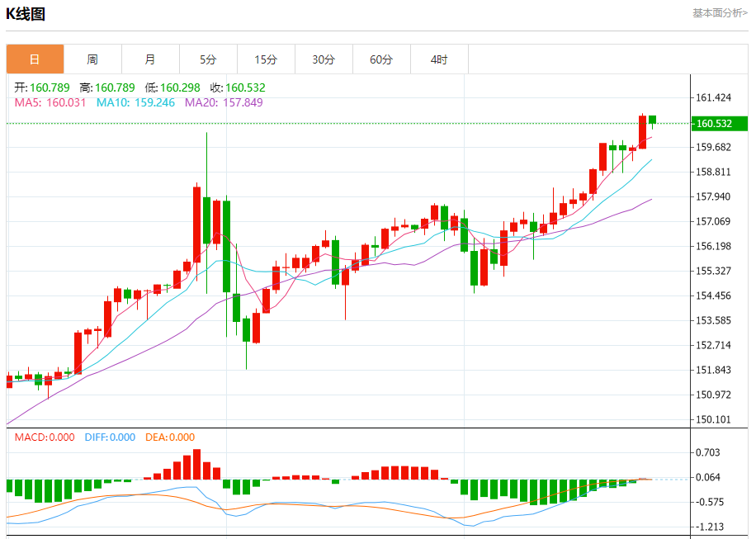
Task: Switch to the 周 weekly tab
Action: pyautogui.click(x=92, y=59)
